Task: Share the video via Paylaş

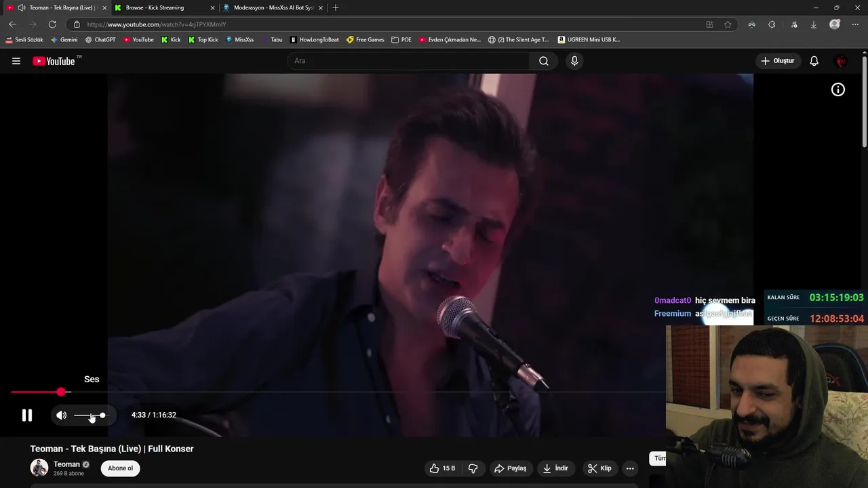Action: [x=510, y=468]
